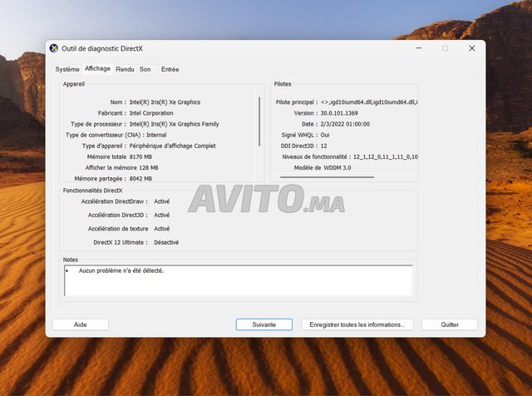
Task: Click the Pilotes panel horizontal scrollbar
Action: click(x=327, y=176)
